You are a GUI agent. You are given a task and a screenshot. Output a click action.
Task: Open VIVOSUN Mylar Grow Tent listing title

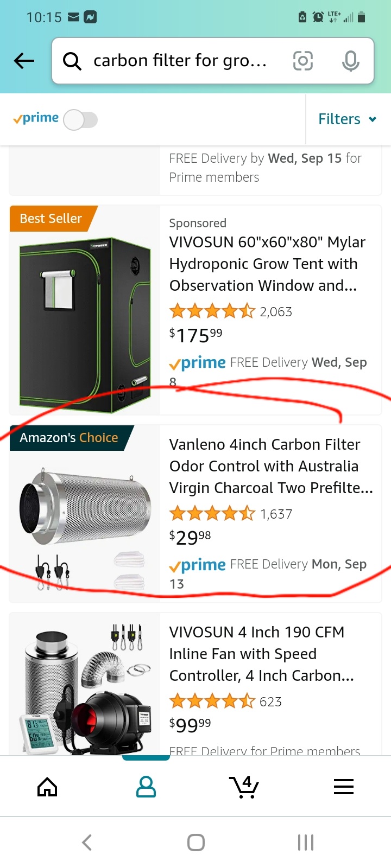(267, 264)
